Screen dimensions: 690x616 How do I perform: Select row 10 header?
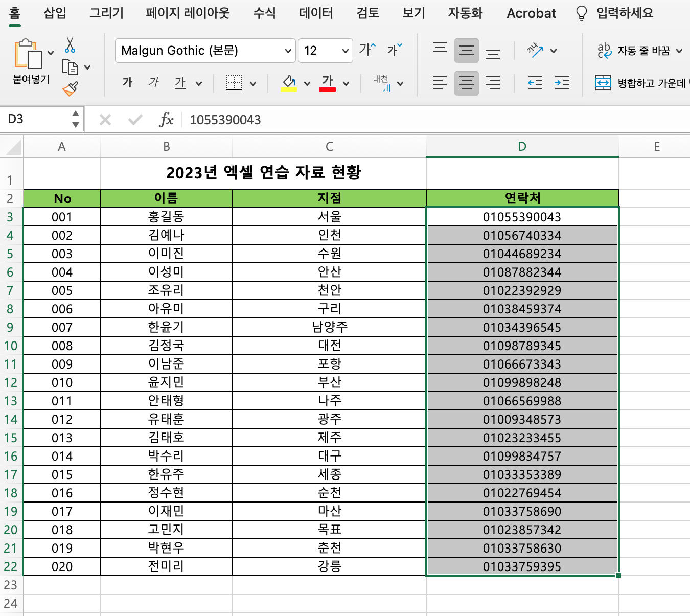[11, 346]
